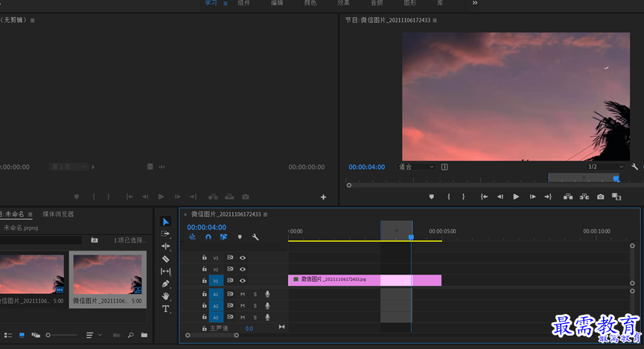This screenshot has width=644, height=349.
Task: Mark In in Program monitor
Action: 448,196
